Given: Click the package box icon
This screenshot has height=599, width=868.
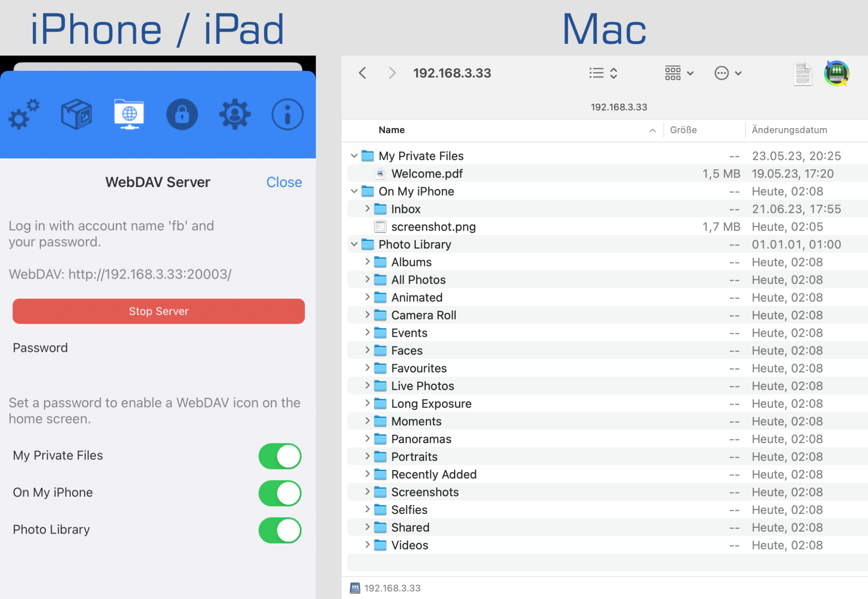Looking at the screenshot, I should coord(76,115).
